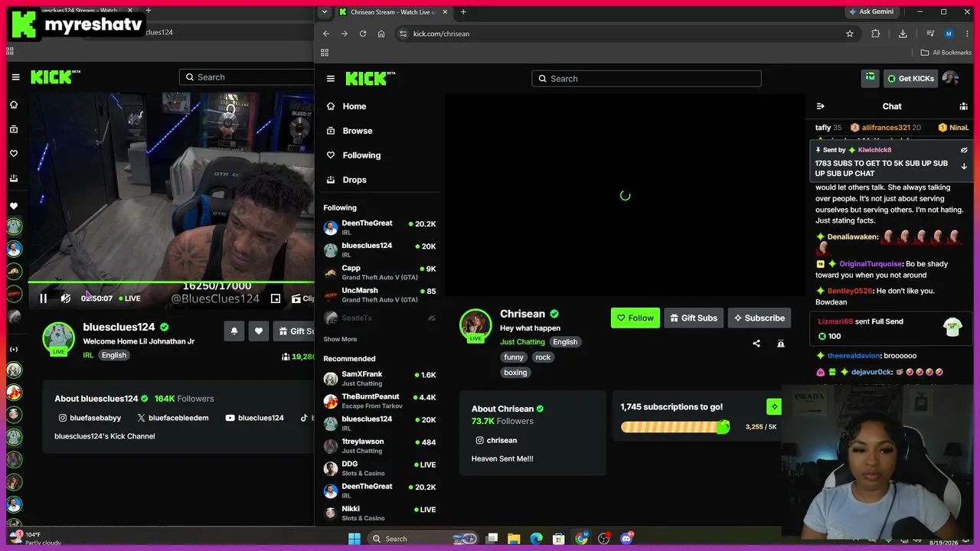Image resolution: width=980 pixels, height=551 pixels.
Task: Reload the kick.com/chrisean page
Action: (363, 34)
